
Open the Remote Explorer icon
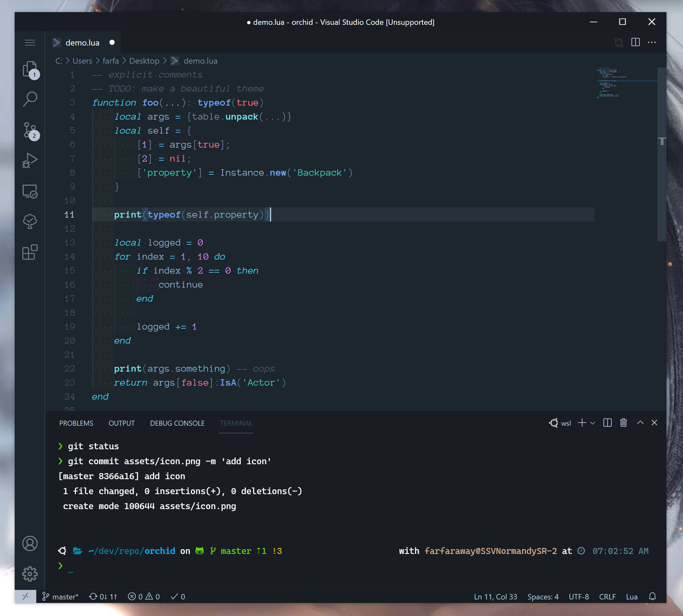tap(30, 191)
